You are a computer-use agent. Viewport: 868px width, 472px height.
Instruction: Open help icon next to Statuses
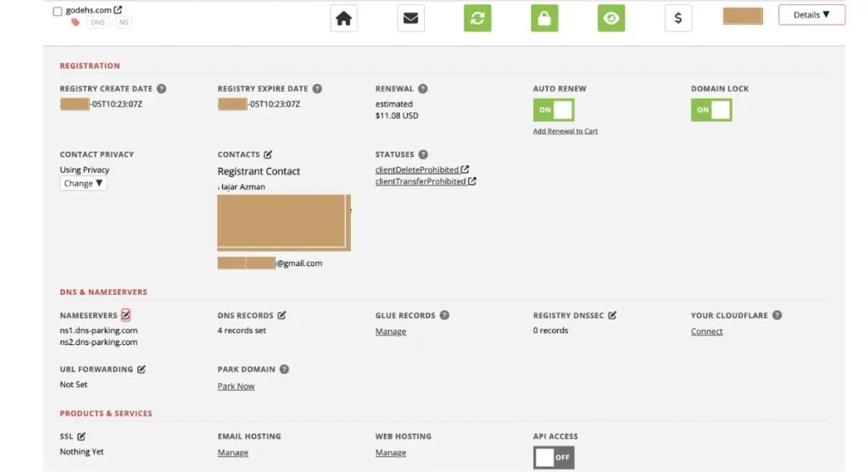(x=423, y=154)
